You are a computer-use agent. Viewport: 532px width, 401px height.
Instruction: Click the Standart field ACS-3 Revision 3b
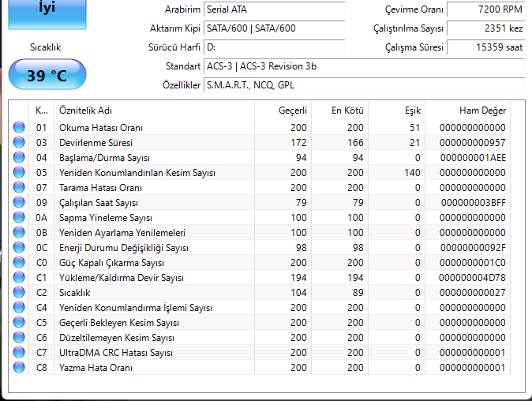point(364,66)
